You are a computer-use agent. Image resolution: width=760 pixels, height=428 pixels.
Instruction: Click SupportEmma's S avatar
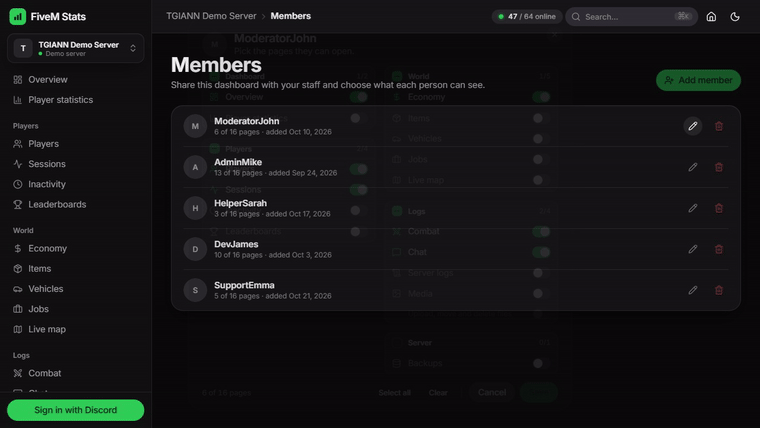pos(195,290)
